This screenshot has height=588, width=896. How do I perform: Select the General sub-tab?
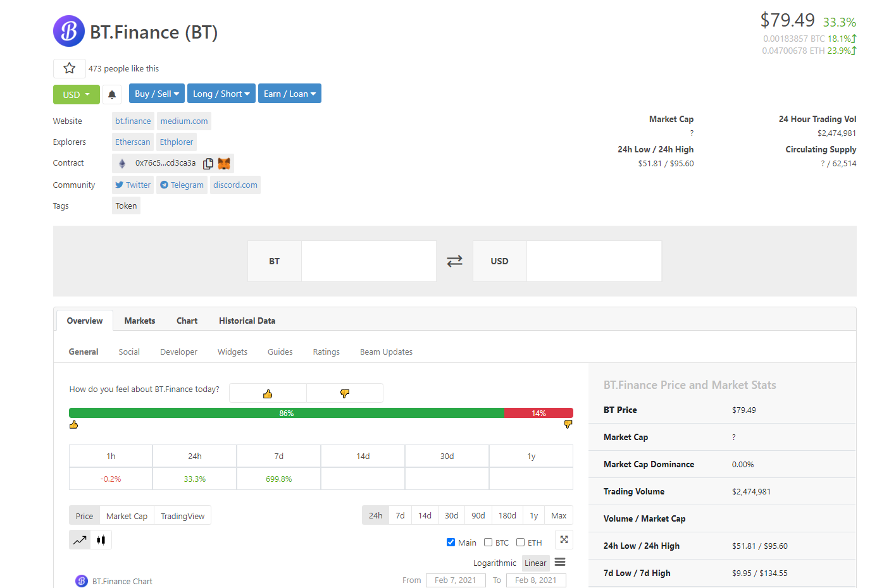(84, 352)
